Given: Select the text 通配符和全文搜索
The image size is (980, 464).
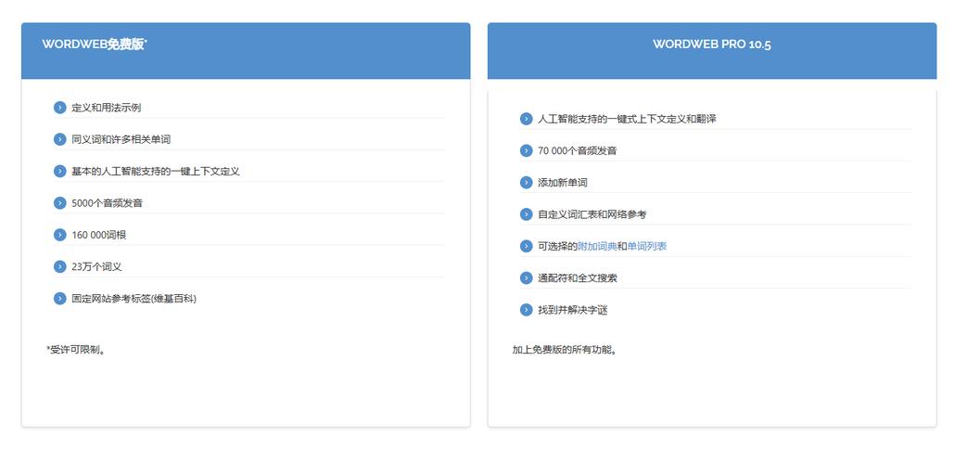Looking at the screenshot, I should pos(578,278).
